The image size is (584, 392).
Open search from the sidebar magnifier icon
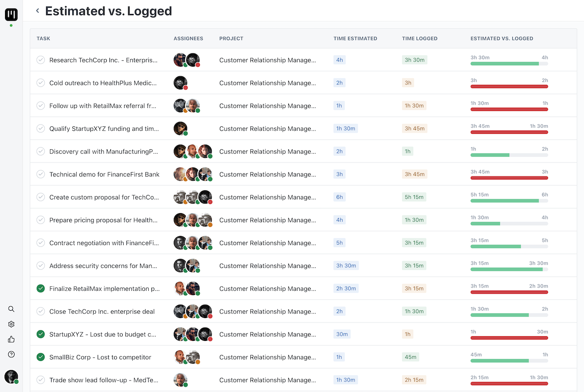pos(11,309)
